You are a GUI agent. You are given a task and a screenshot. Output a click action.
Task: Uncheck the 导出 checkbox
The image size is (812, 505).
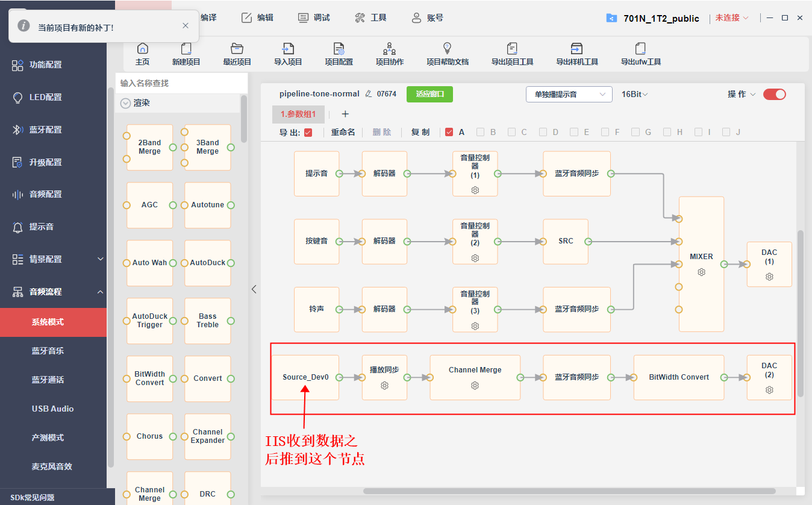coord(308,133)
